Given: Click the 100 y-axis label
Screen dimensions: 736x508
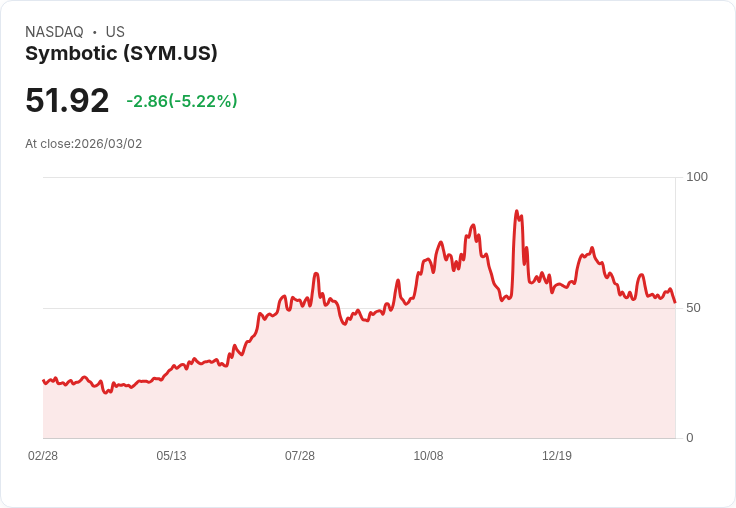Looking at the screenshot, I should point(697,177).
